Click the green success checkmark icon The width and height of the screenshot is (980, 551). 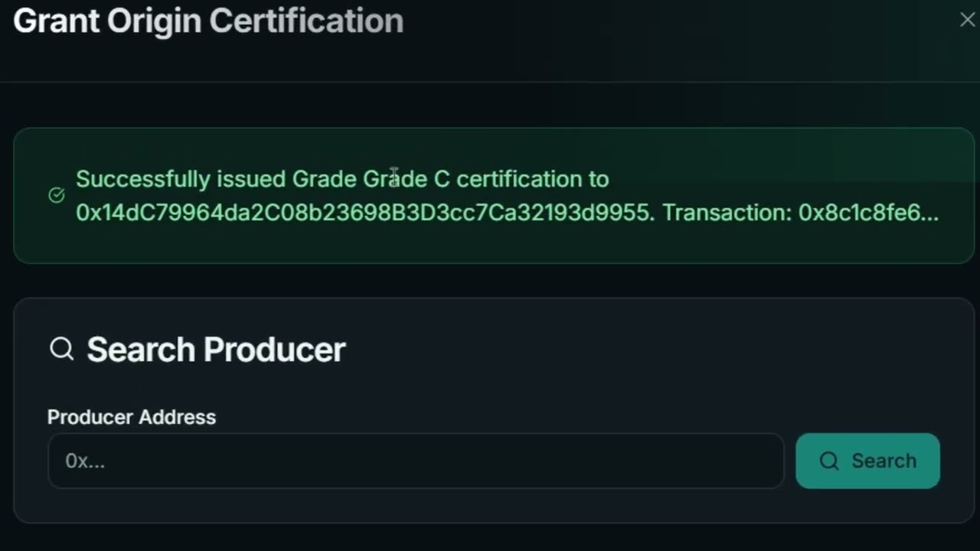coord(57,195)
